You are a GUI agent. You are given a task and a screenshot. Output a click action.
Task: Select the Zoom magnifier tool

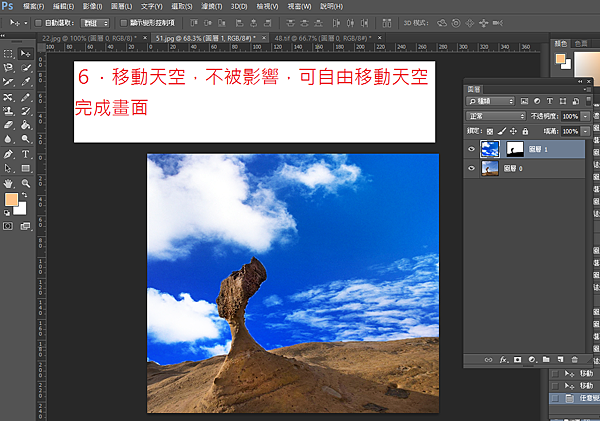26,183
